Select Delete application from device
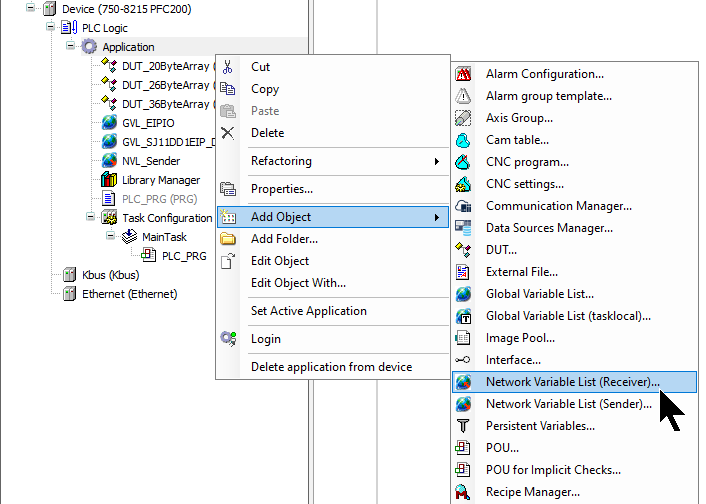Screen dimensions: 706x504 point(333,367)
